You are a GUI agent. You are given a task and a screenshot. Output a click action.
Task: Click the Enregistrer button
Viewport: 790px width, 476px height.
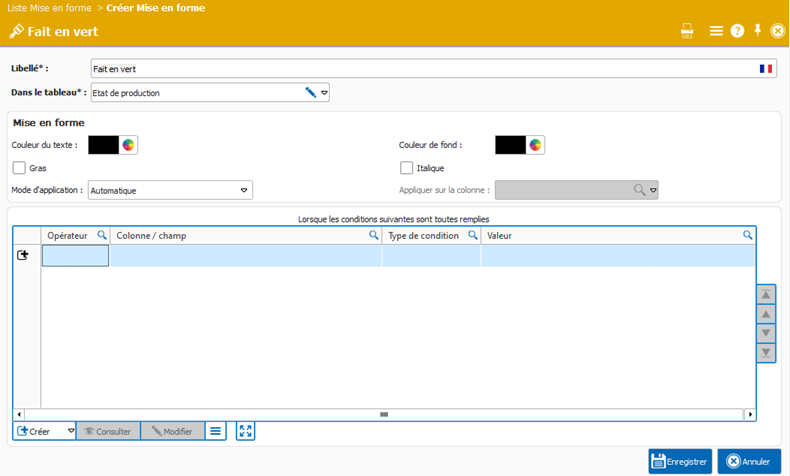coord(680,461)
